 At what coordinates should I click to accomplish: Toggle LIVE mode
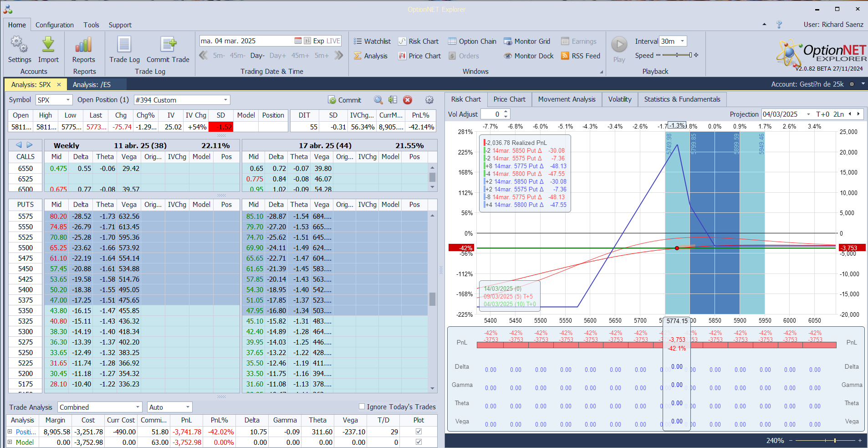pyautogui.click(x=333, y=41)
